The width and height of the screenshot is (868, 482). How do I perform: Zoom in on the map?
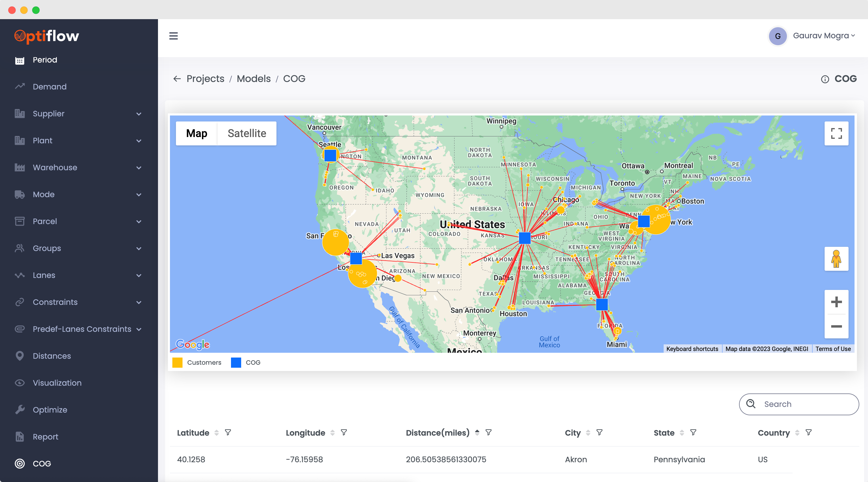[836, 302]
